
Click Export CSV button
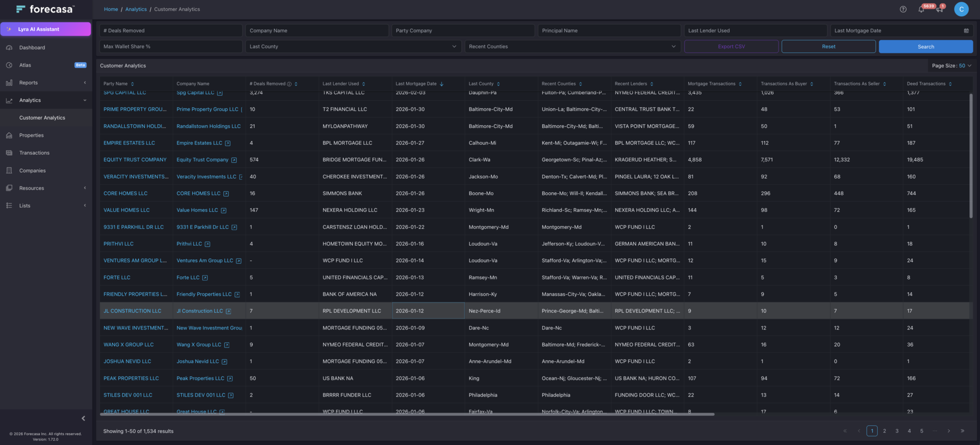coord(731,46)
